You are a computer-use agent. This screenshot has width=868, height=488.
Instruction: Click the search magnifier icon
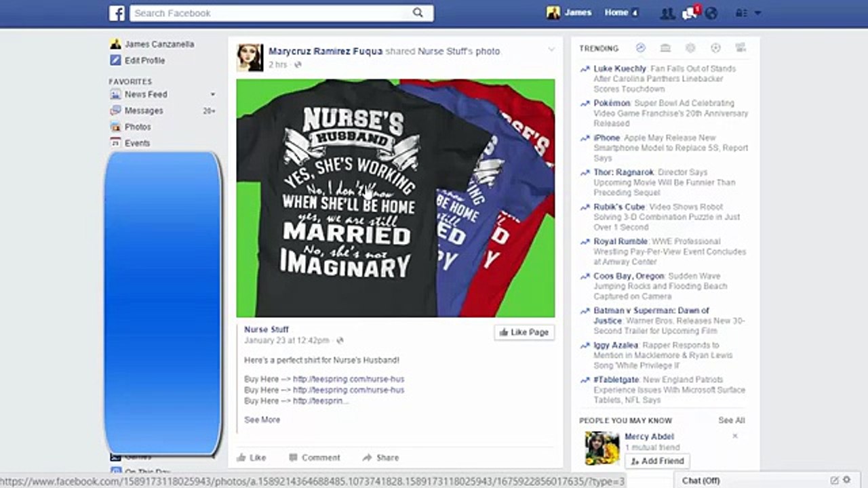418,12
